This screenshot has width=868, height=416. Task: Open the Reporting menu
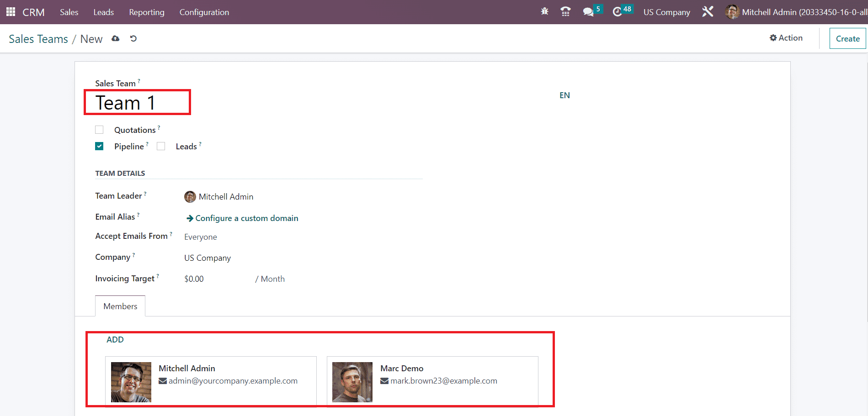point(146,12)
